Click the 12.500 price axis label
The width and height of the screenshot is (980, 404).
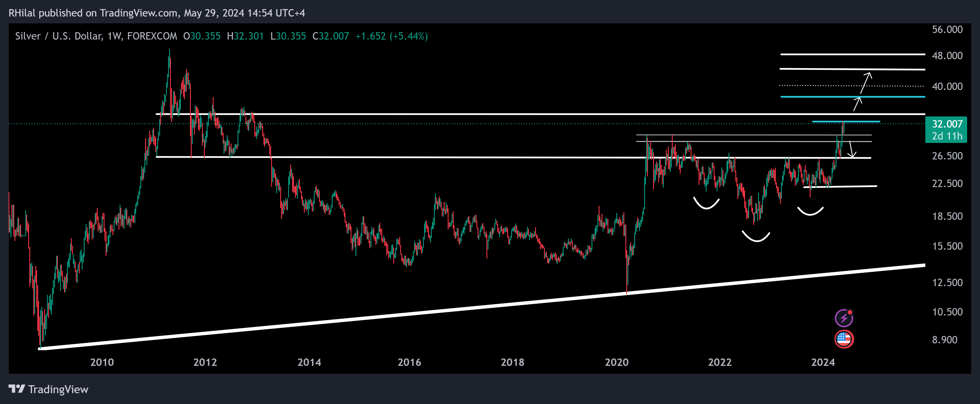click(947, 282)
